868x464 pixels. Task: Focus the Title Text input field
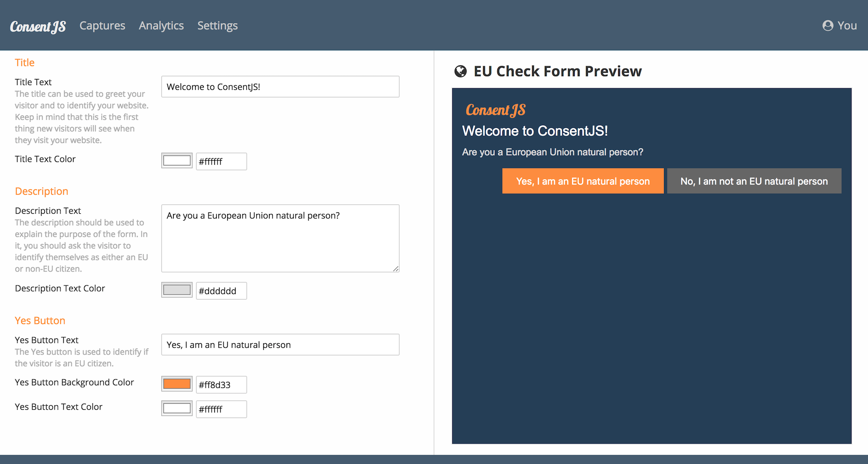tap(280, 87)
